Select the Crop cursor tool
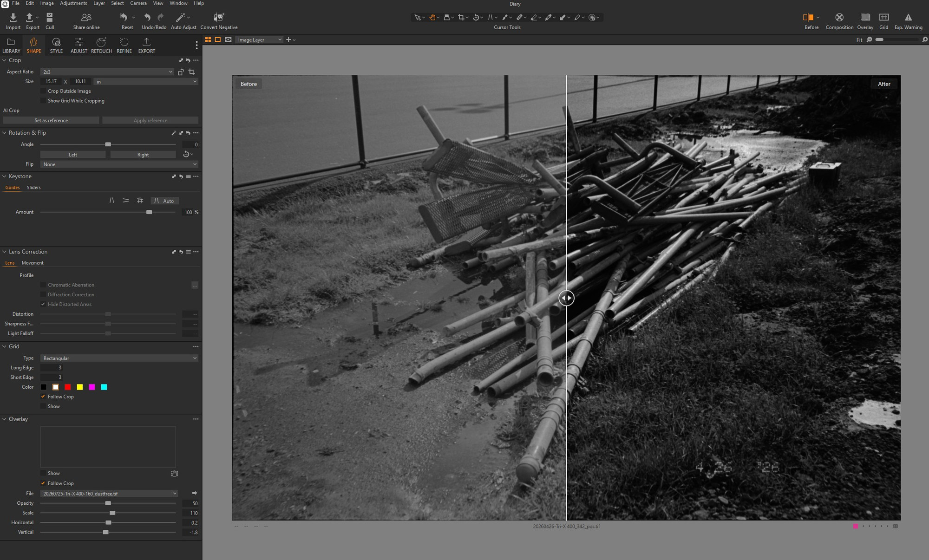This screenshot has width=929, height=560. tap(461, 18)
